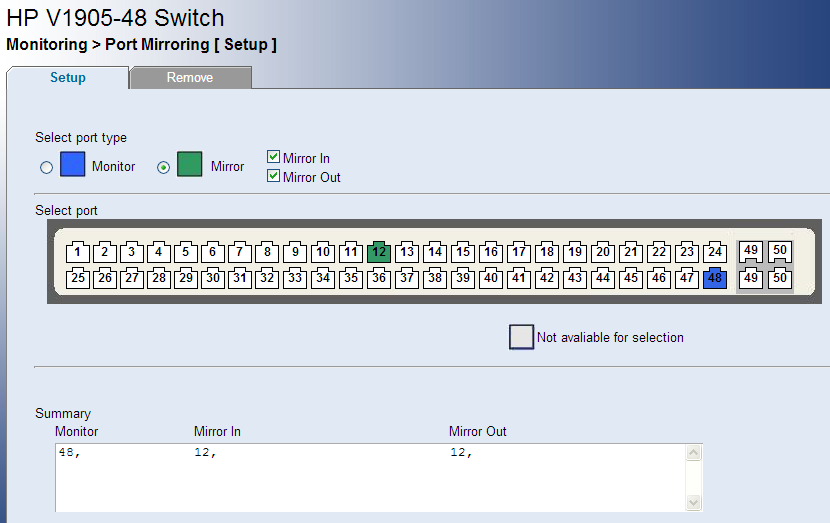Select port 39 icon
Viewport: 830px width, 523px height.
(463, 278)
